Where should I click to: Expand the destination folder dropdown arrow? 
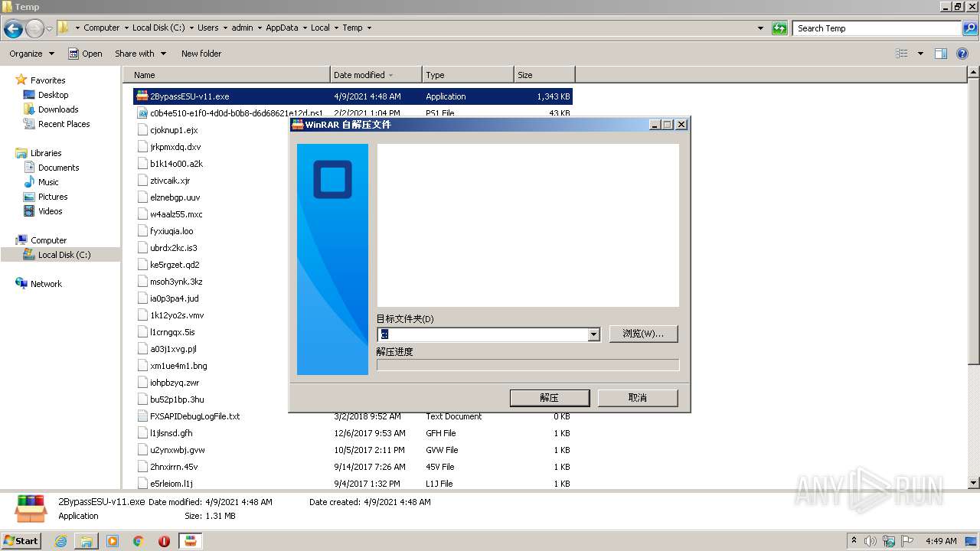click(x=593, y=334)
